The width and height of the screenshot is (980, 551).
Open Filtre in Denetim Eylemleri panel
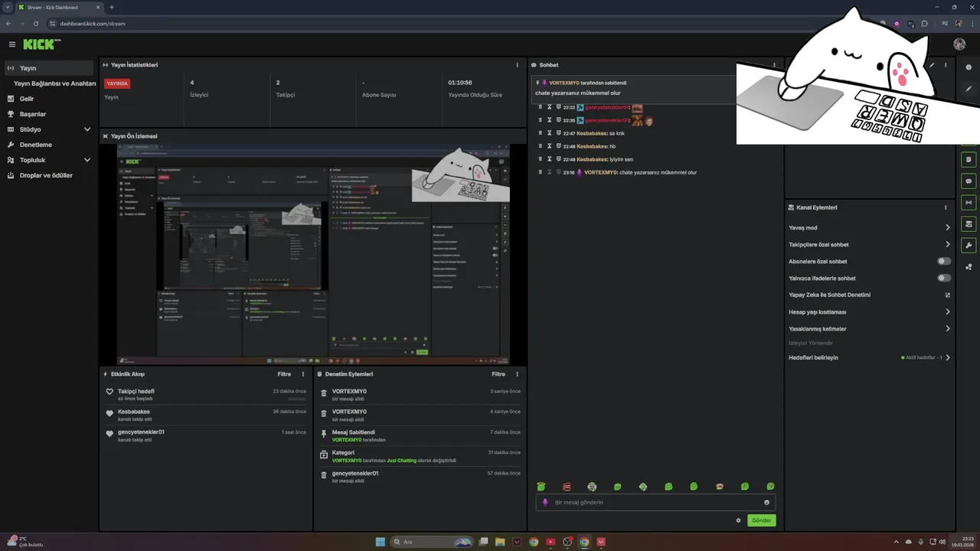click(x=498, y=374)
